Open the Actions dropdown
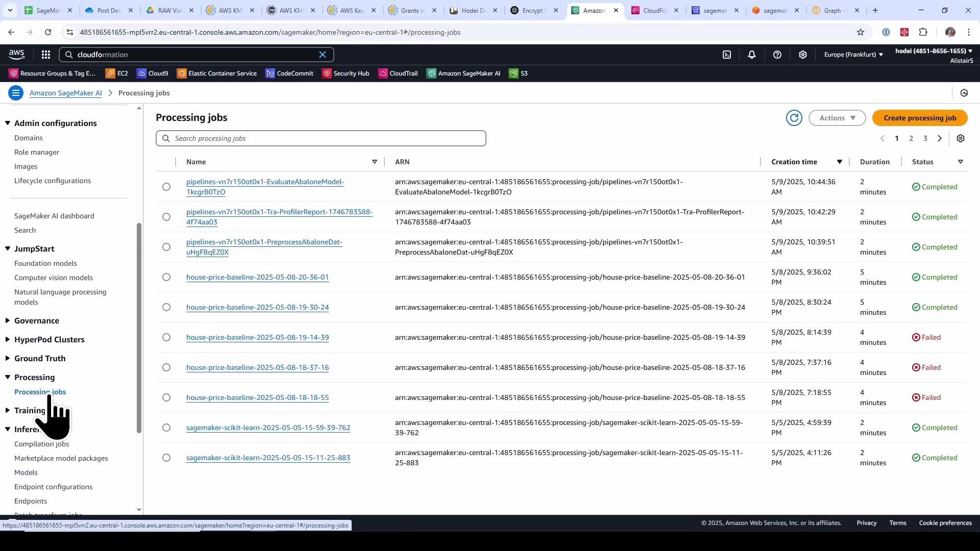 point(837,118)
